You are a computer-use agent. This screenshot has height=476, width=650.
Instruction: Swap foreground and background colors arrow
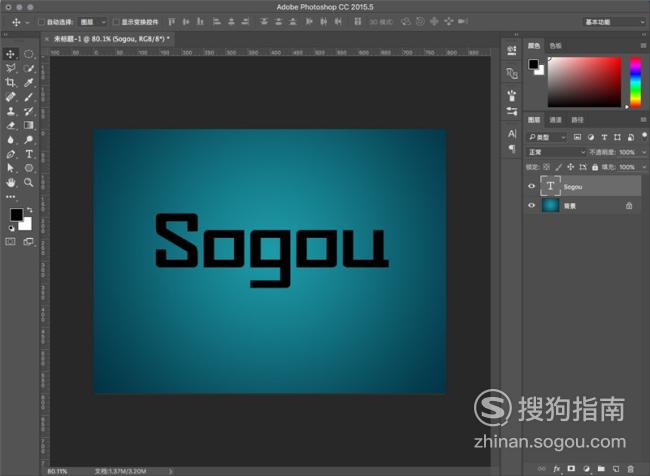(29, 210)
